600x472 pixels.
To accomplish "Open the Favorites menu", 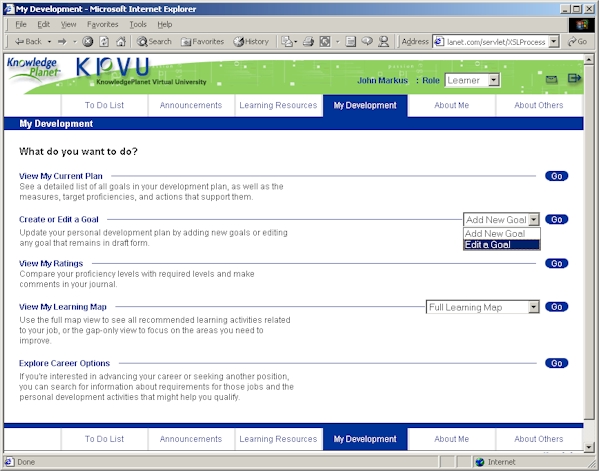I will 103,24.
